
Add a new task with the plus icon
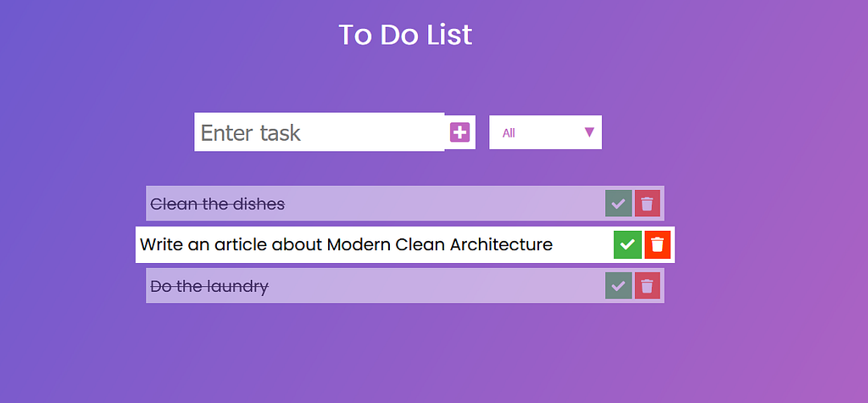[459, 132]
